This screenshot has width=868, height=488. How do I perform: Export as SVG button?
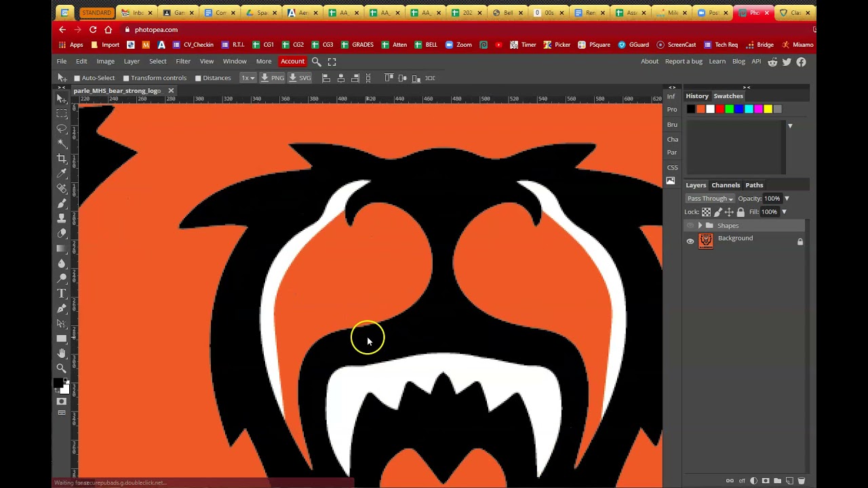coord(300,78)
